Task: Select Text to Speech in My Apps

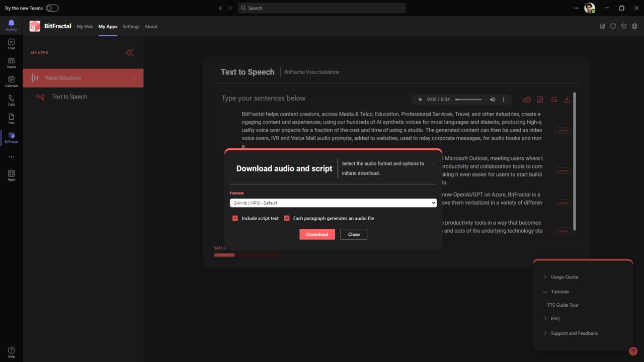Action: (x=69, y=97)
